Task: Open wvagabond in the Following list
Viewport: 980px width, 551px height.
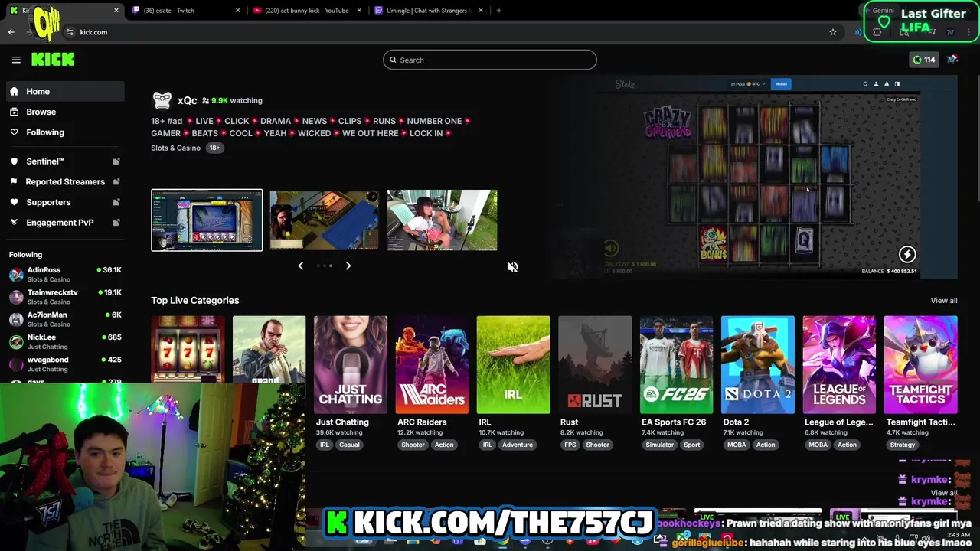Action: coord(64,364)
